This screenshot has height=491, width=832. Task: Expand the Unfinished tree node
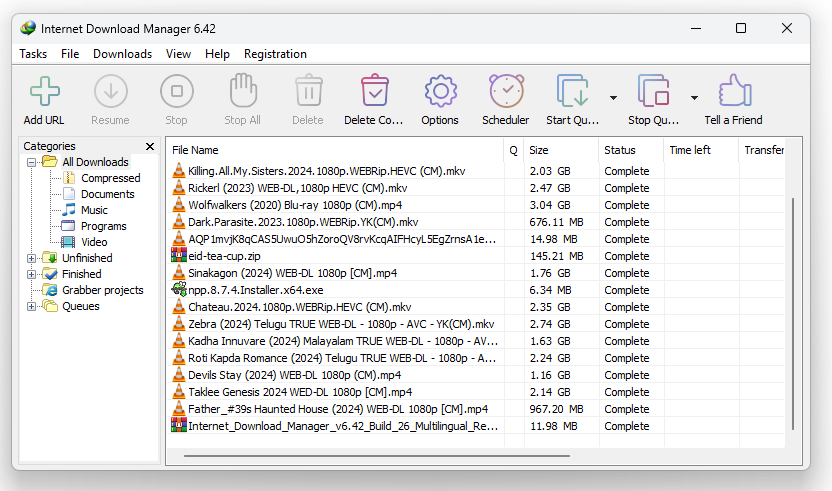(31, 259)
